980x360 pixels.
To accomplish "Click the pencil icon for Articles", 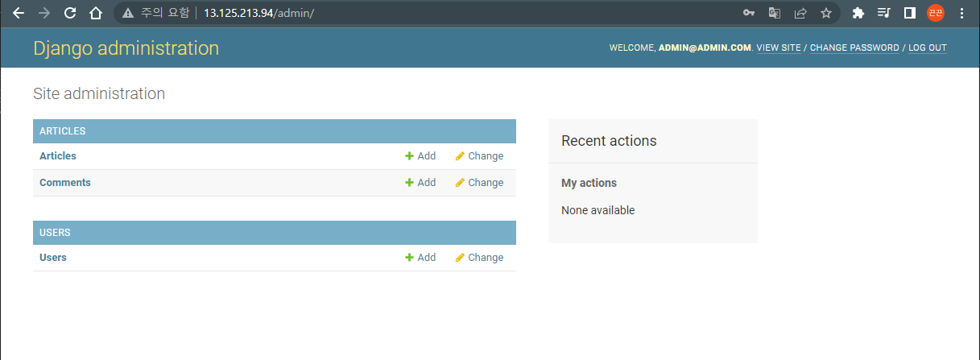I will coord(460,156).
